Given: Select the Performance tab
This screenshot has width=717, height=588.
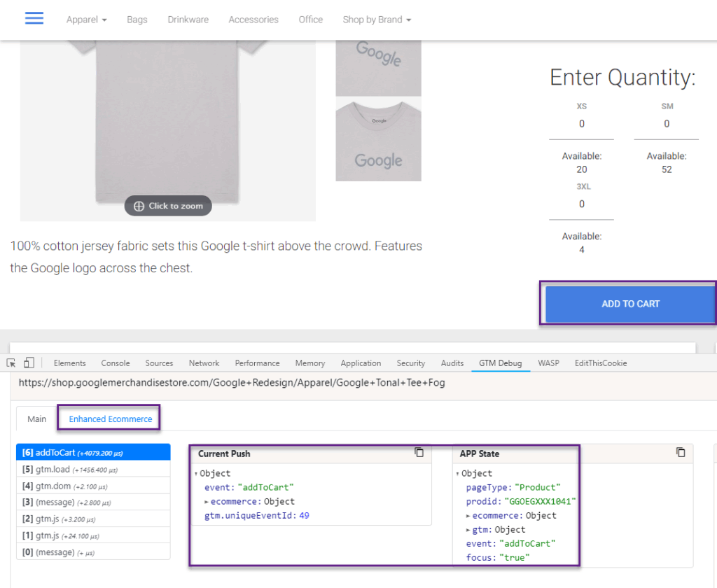Looking at the screenshot, I should tap(257, 363).
